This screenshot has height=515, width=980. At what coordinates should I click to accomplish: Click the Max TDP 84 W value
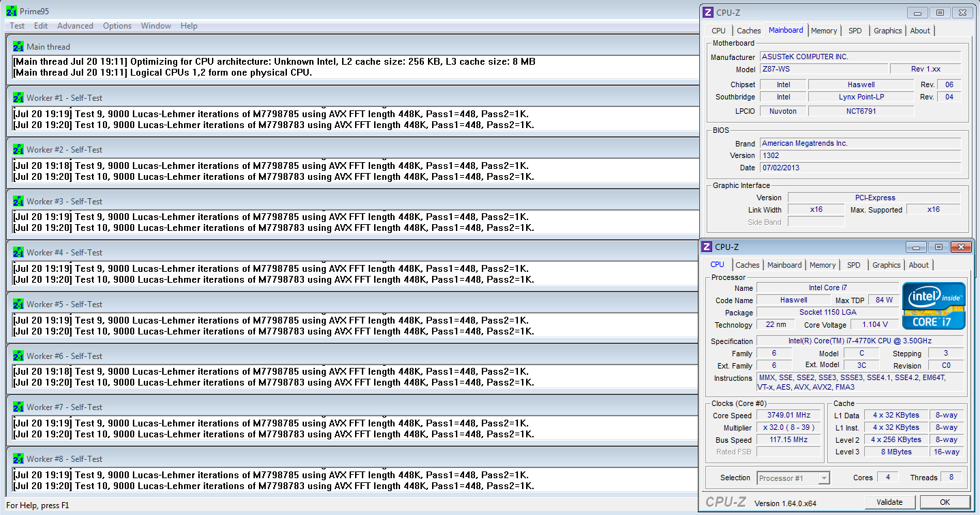tap(884, 300)
